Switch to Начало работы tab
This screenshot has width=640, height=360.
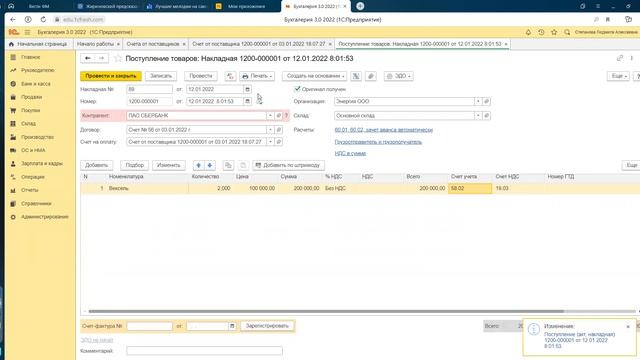[96, 44]
